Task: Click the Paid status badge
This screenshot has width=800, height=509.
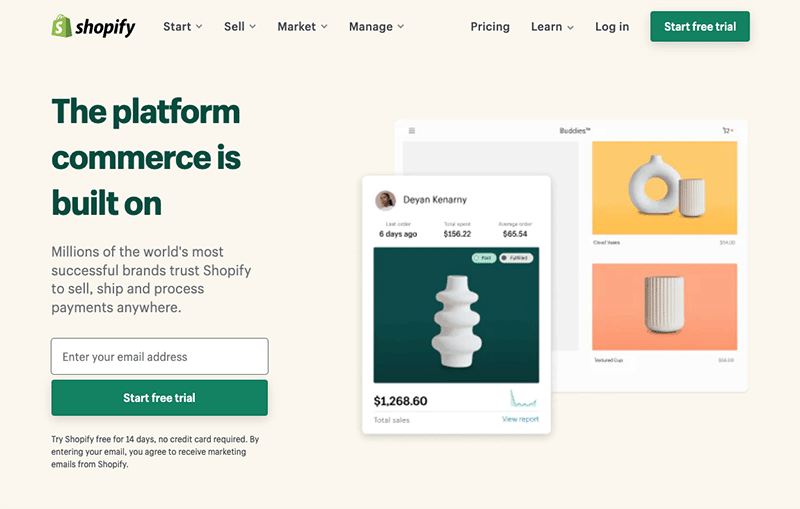Action: 483,258
